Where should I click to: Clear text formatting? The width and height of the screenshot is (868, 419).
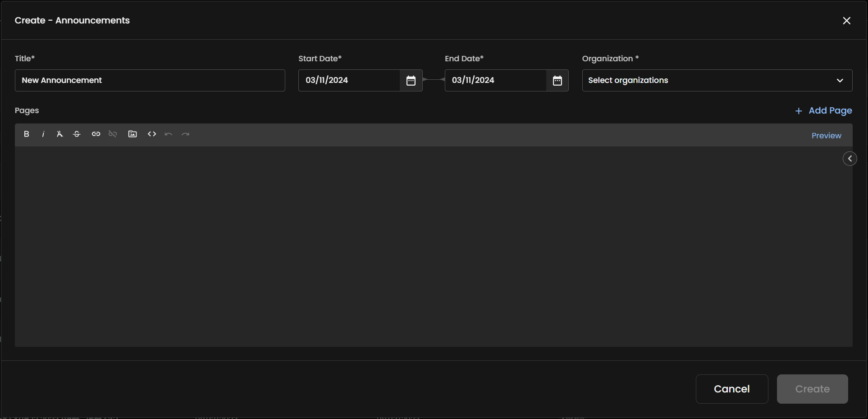click(59, 134)
